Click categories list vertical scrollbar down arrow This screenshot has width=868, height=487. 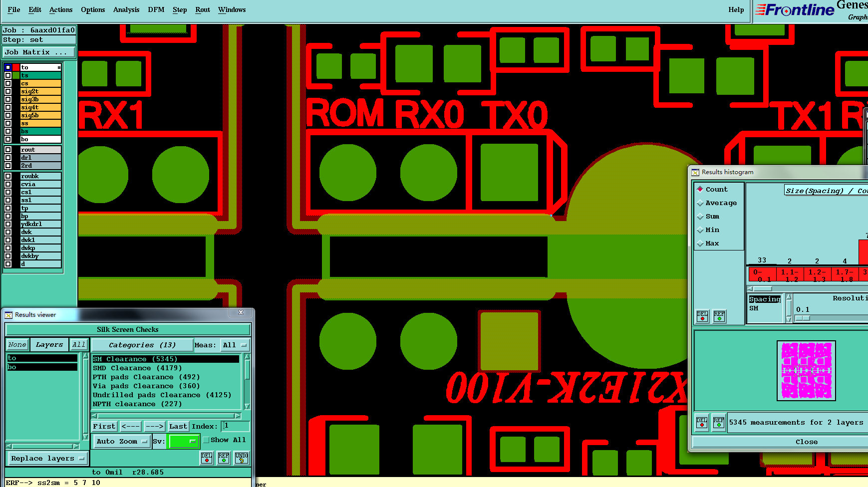[247, 407]
